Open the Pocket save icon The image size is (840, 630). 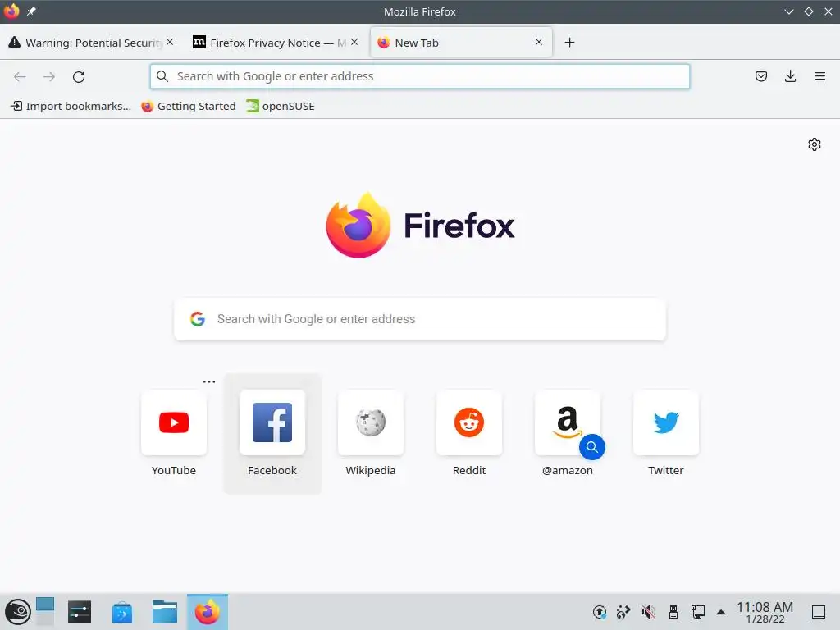tap(760, 76)
